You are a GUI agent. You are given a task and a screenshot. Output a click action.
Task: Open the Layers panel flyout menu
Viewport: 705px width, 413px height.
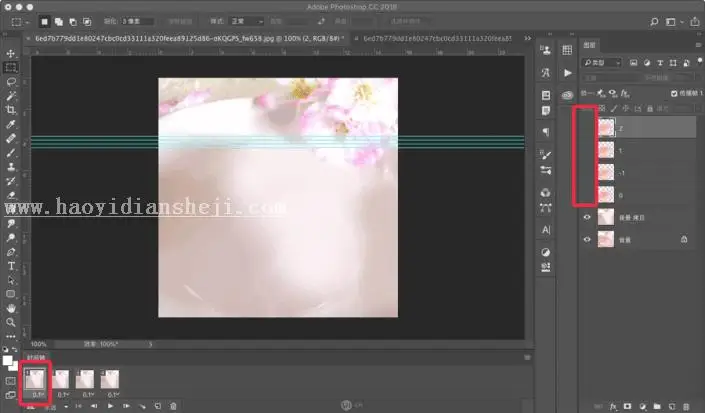[698, 45]
